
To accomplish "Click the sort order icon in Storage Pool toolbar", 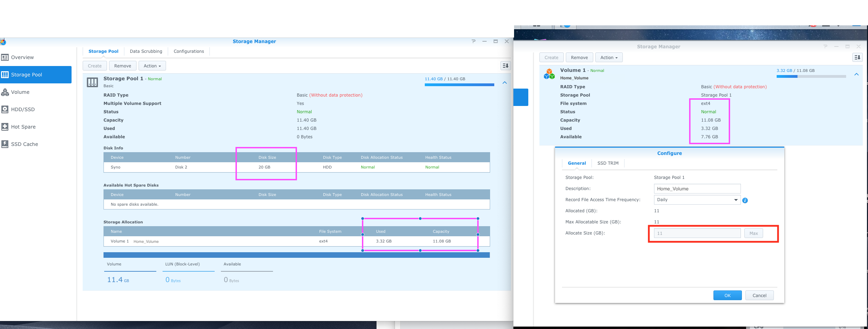I will [505, 66].
